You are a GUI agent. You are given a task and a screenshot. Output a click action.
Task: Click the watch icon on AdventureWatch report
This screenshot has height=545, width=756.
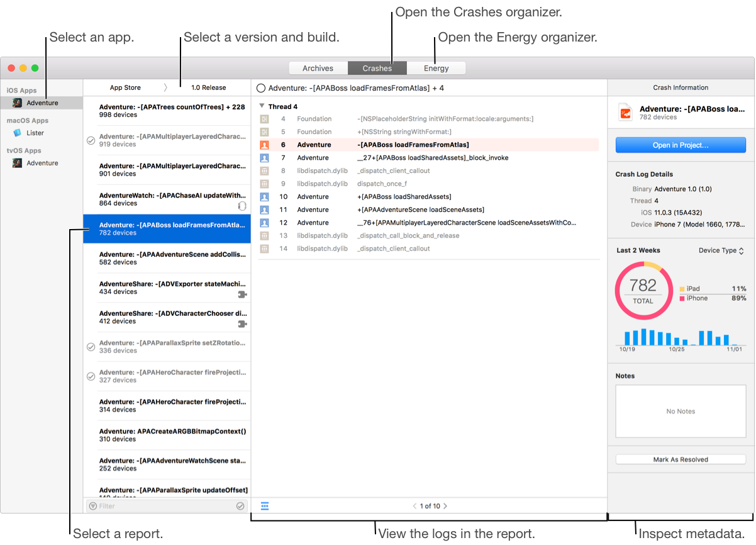click(242, 206)
